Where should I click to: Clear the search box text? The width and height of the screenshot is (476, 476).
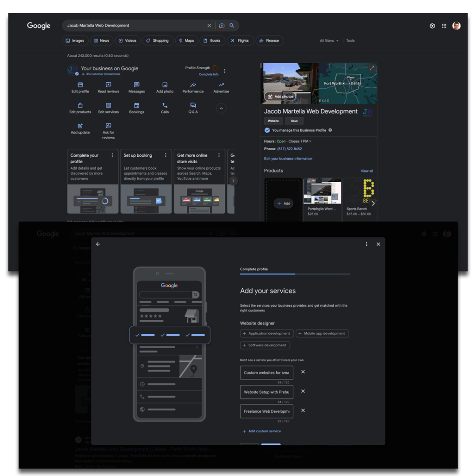point(209,26)
